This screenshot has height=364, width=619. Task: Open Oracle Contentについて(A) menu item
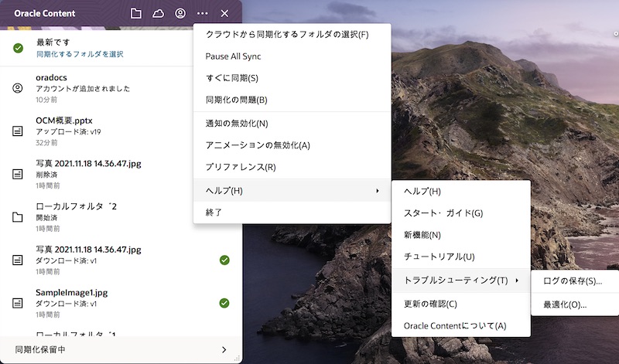coord(460,326)
